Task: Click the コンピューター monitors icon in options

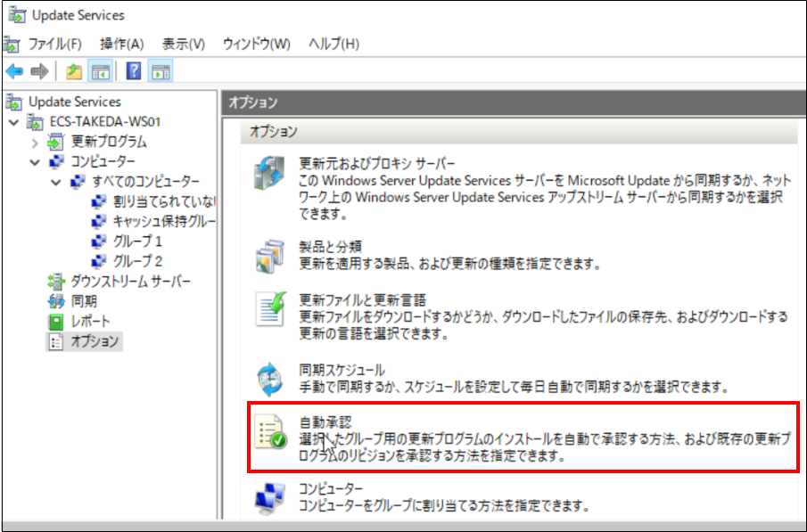Action: [x=269, y=498]
